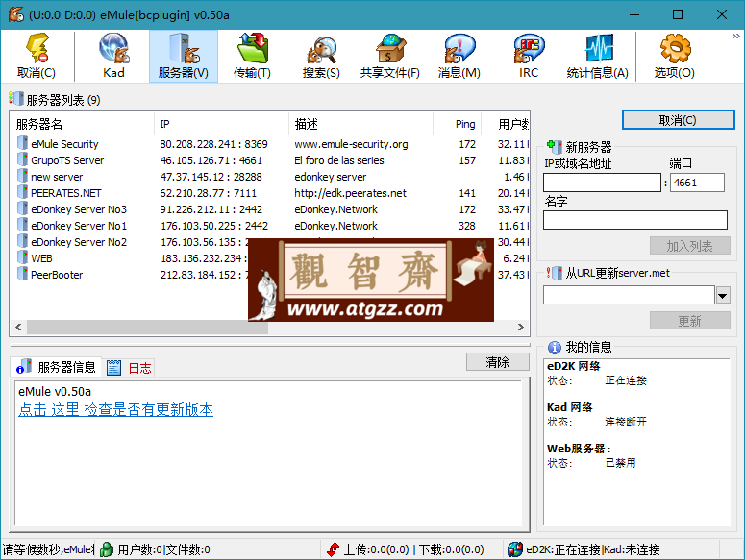Click the 清除 clear button
Screen dimensions: 745x560
click(x=497, y=362)
